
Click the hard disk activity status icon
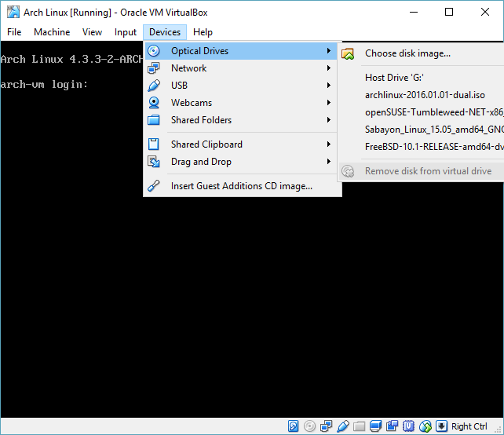[293, 426]
